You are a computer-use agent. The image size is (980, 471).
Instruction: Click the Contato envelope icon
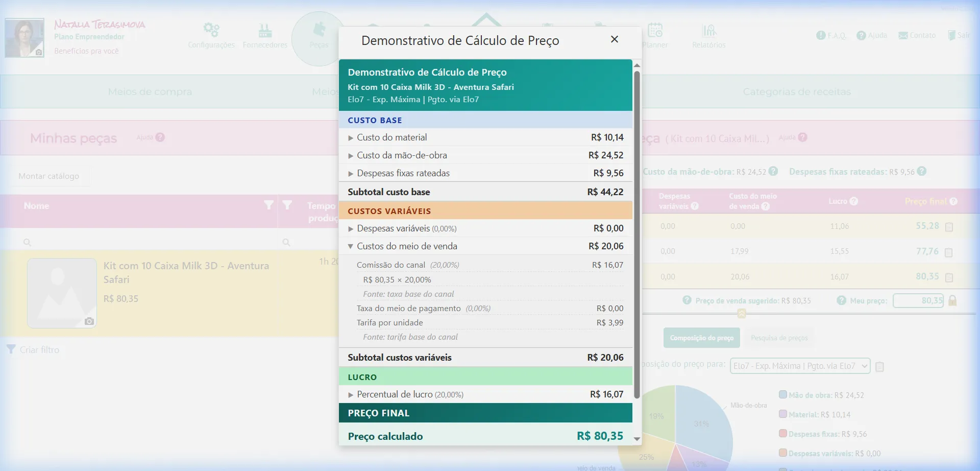pos(903,35)
